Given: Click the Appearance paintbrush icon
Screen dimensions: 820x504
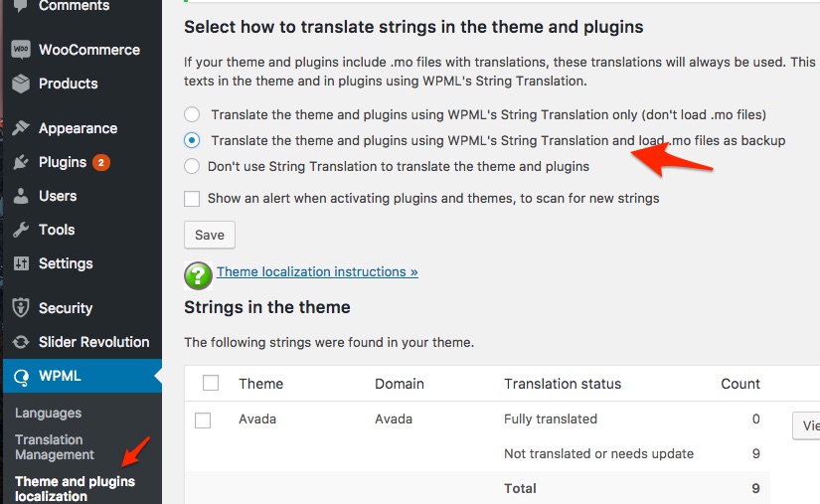Looking at the screenshot, I should pyautogui.click(x=21, y=128).
